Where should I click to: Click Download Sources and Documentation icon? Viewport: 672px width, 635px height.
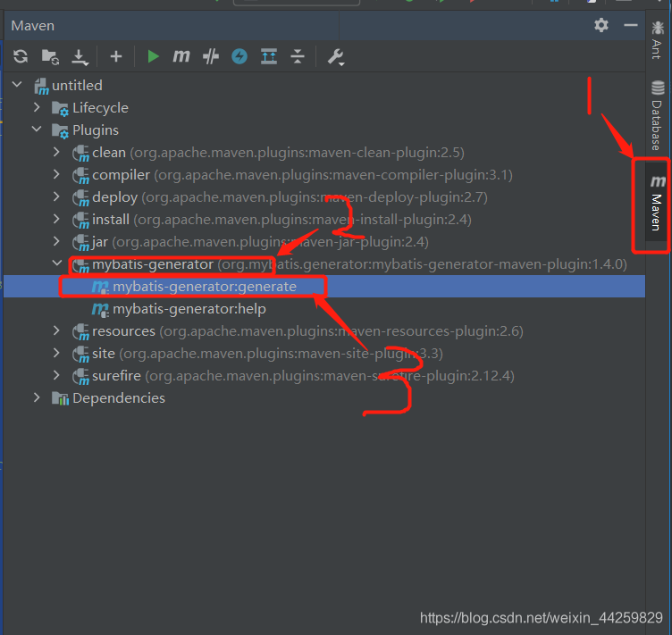(x=80, y=57)
